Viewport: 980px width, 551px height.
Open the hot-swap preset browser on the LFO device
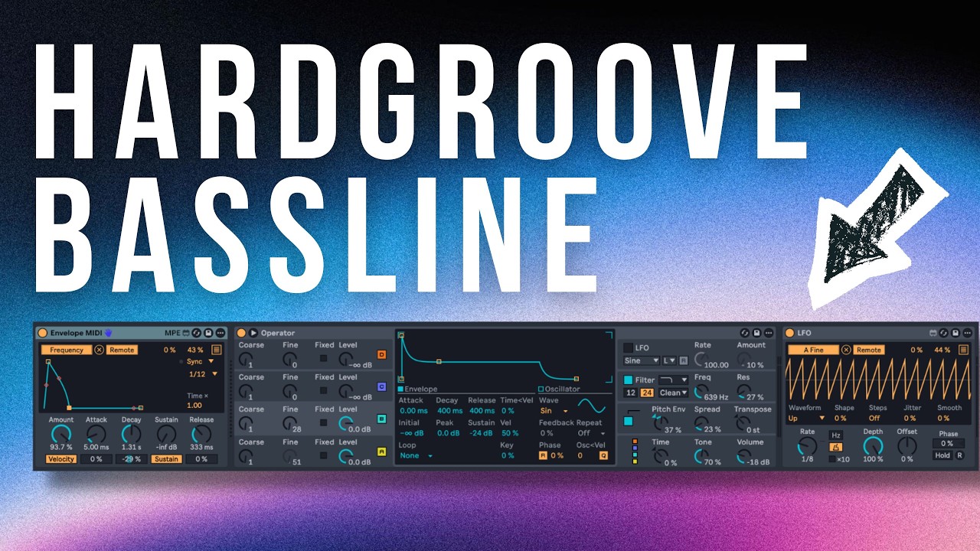click(x=944, y=333)
